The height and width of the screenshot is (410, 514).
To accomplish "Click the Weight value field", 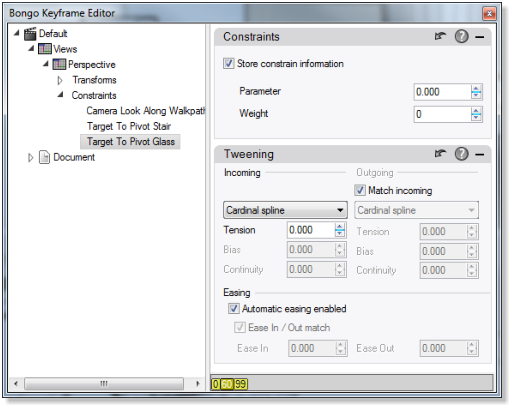I will [x=442, y=114].
